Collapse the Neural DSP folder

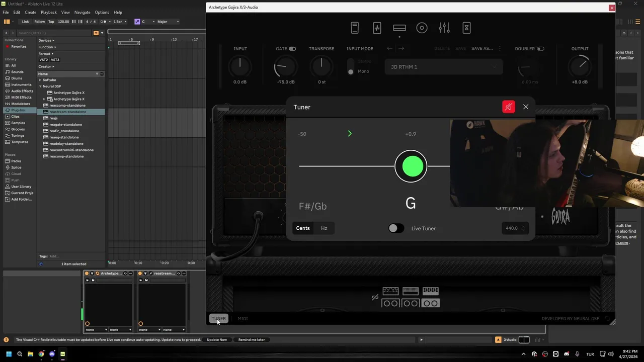pyautogui.click(x=40, y=86)
